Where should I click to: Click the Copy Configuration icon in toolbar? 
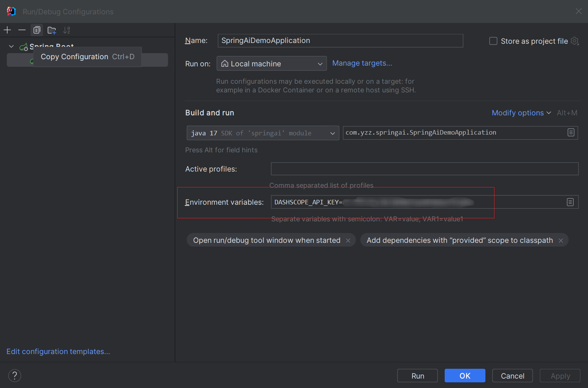click(x=37, y=30)
